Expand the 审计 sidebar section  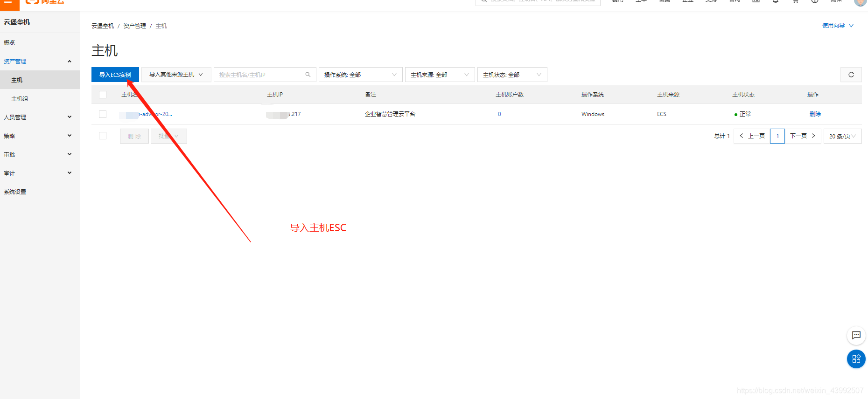tap(40, 173)
